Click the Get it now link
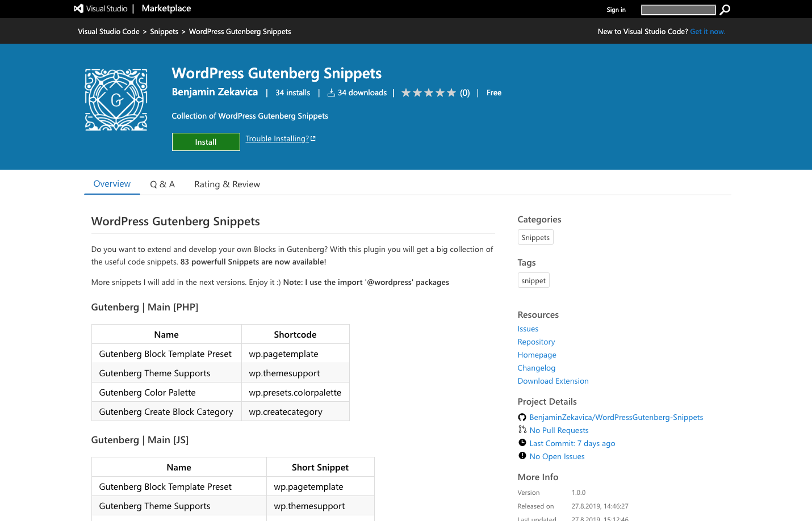This screenshot has height=521, width=812. 708,32
